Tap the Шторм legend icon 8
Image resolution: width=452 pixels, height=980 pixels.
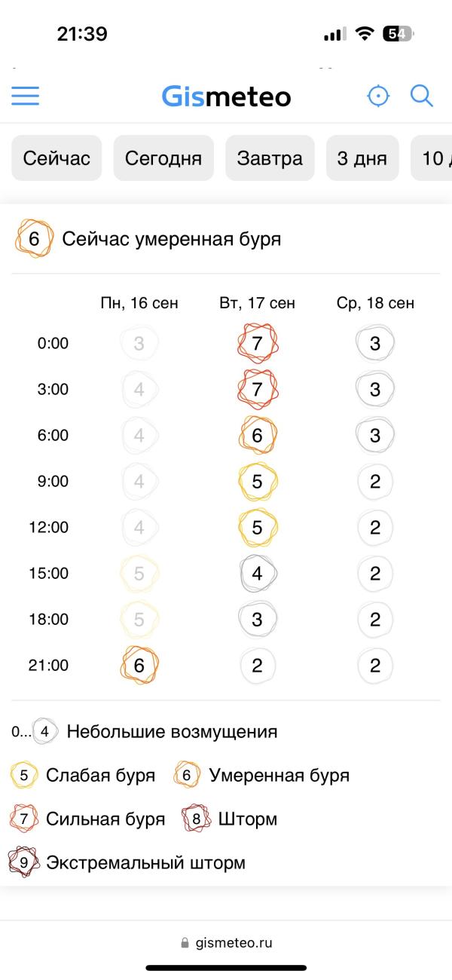(196, 819)
